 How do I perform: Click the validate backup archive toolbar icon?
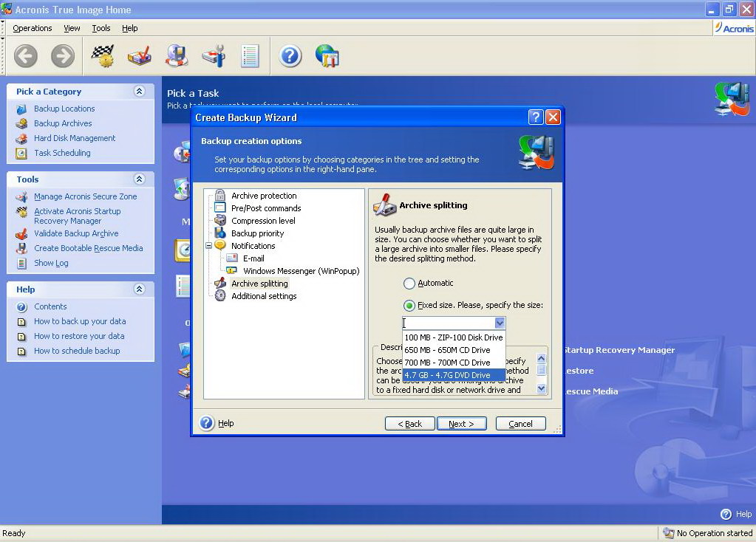click(x=140, y=56)
